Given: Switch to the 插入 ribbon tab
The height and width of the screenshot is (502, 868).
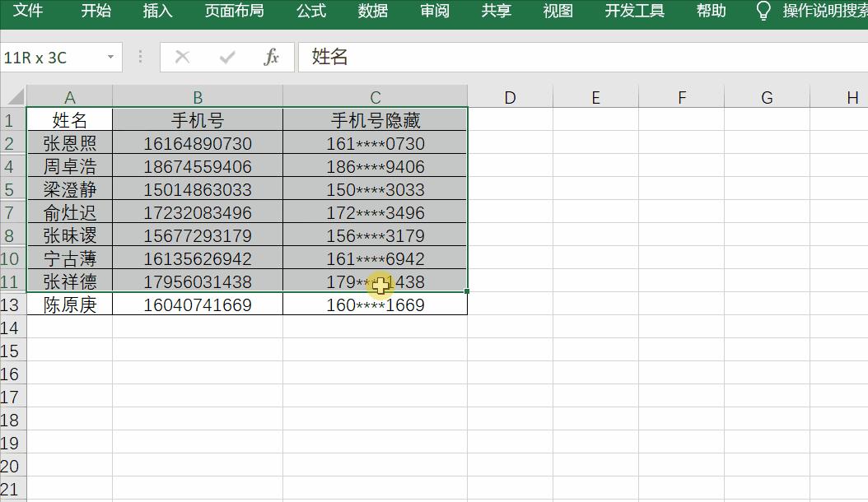Looking at the screenshot, I should tap(157, 12).
